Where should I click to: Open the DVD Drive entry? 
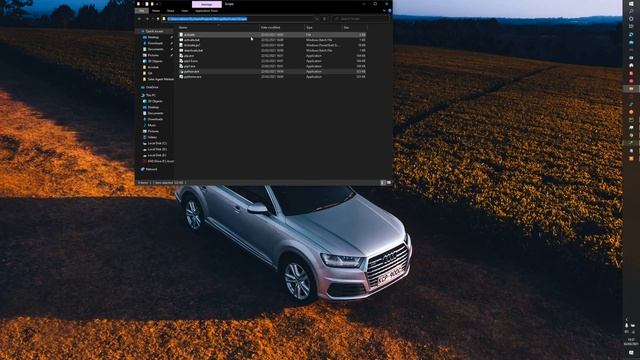160,161
